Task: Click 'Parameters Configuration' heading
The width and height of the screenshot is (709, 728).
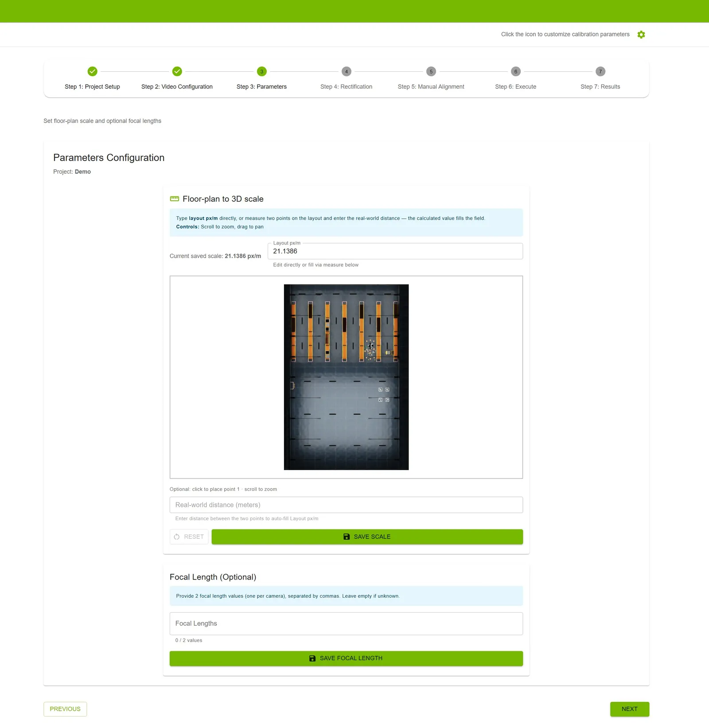Action: click(x=109, y=158)
